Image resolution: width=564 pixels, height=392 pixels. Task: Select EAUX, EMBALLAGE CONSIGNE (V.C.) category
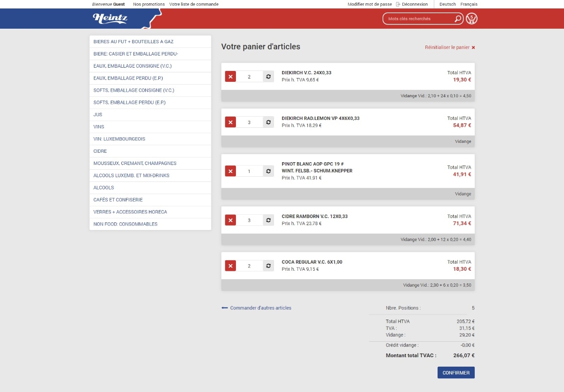point(150,66)
